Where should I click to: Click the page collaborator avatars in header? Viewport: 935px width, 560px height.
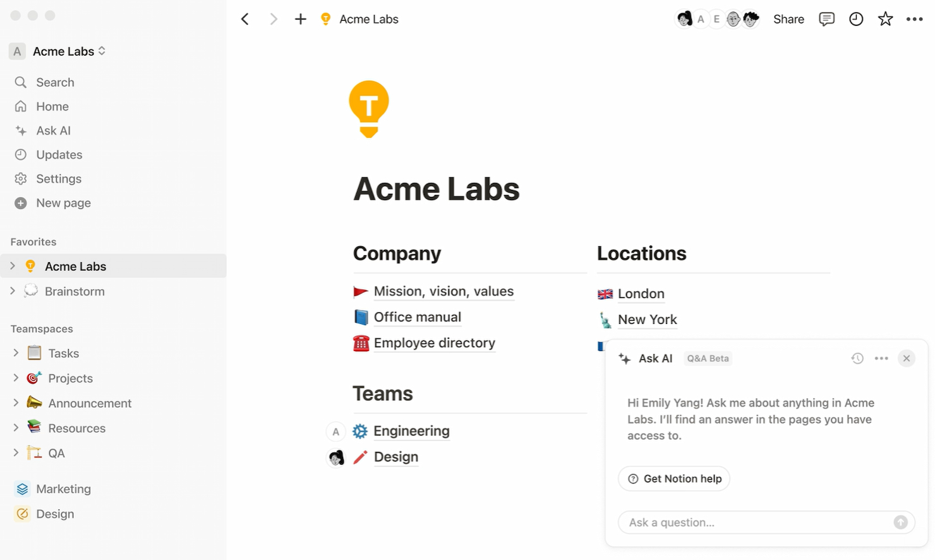pos(717,20)
